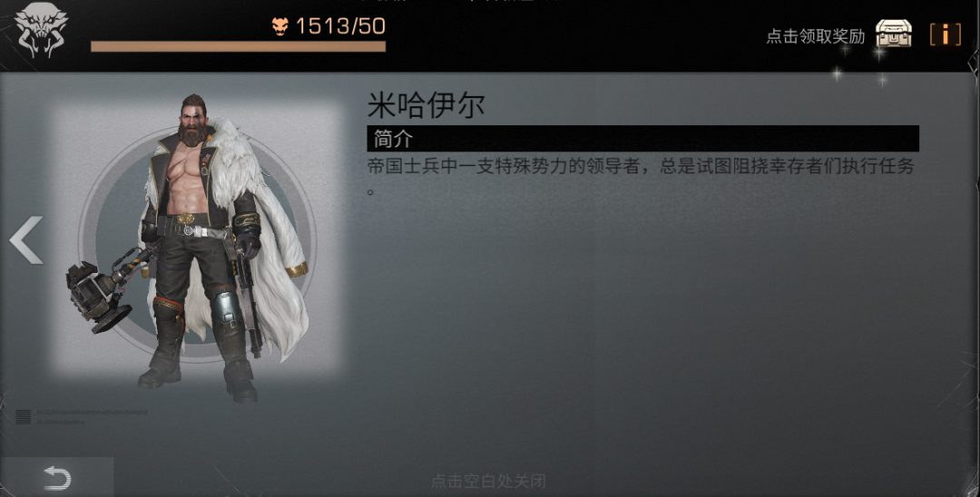Click empty gray area below the description
This screenshot has height=497, width=980.
pyautogui.click(x=643, y=331)
